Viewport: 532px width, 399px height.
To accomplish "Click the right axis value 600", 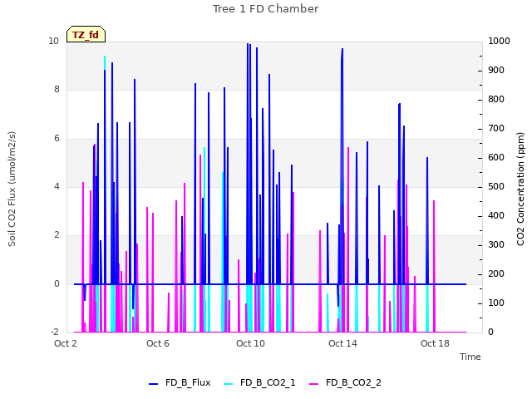I will coord(496,158).
